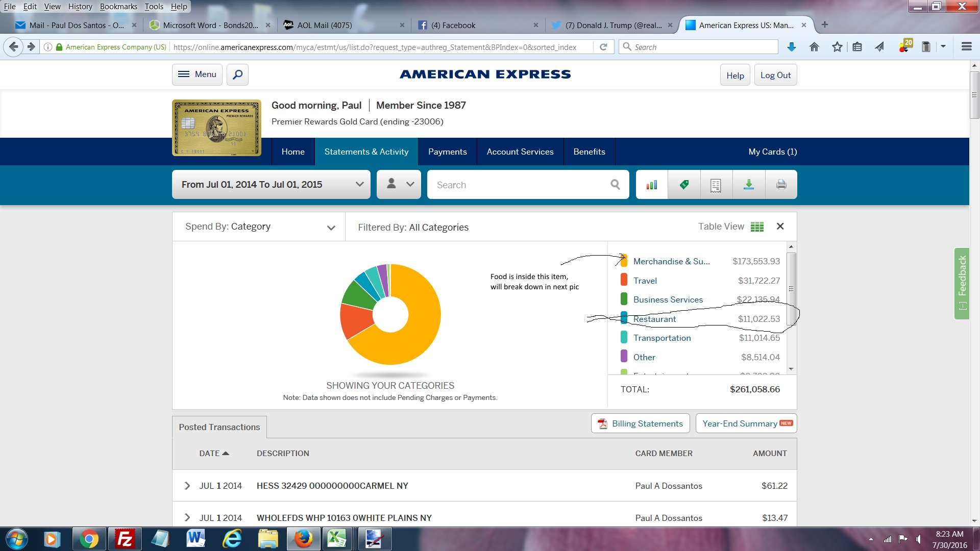This screenshot has width=980, height=551.
Task: Open Internet Explorer from the taskbar
Action: [232, 539]
